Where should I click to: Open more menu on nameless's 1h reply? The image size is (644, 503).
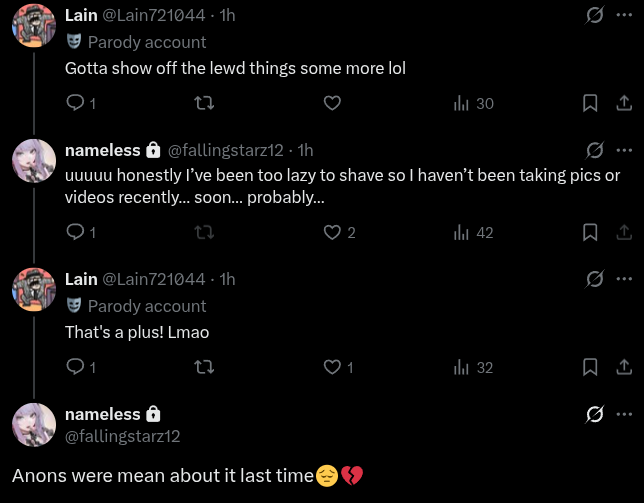tap(625, 150)
